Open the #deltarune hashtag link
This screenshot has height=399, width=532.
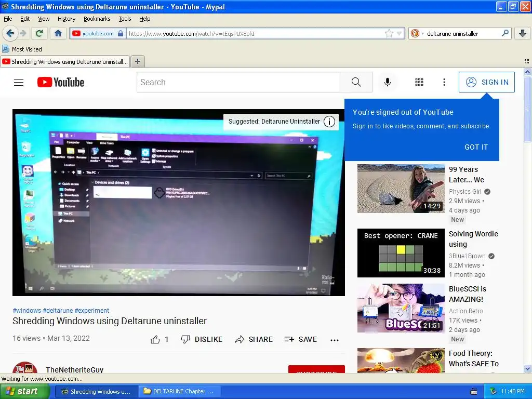[x=58, y=311]
